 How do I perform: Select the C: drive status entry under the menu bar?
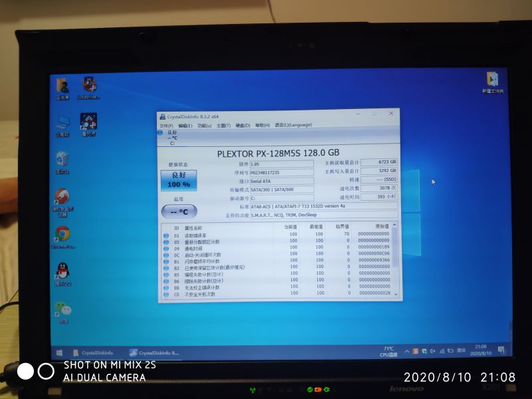pyautogui.click(x=172, y=138)
